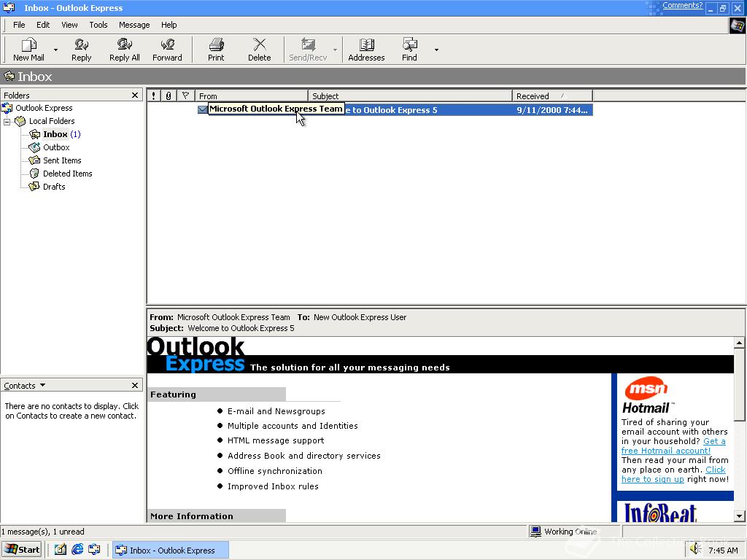Open the View menu
Viewport: 747px width, 560px height.
tap(69, 25)
